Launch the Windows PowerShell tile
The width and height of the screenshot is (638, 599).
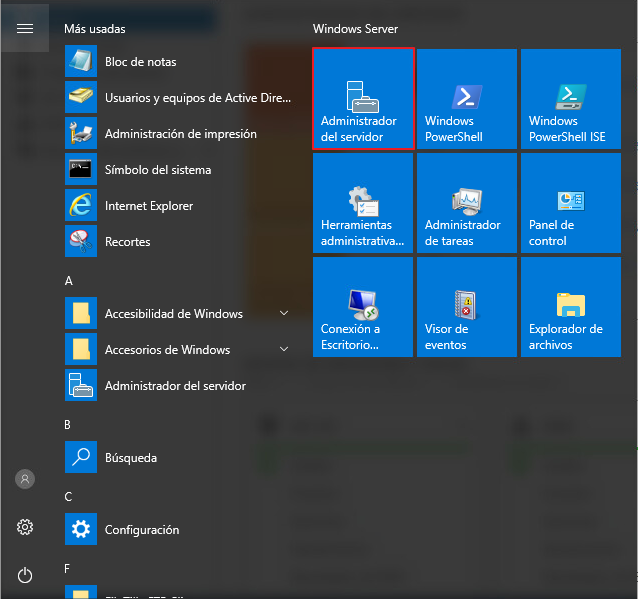[467, 99]
